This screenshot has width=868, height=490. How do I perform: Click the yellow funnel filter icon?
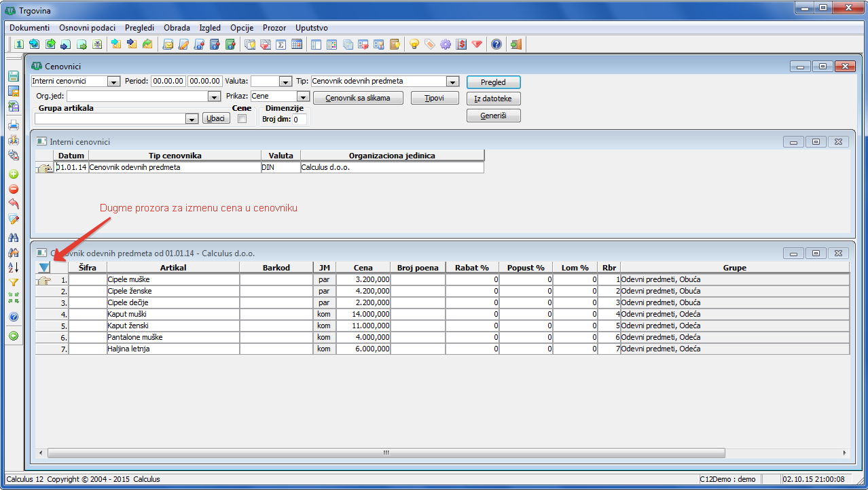(14, 283)
